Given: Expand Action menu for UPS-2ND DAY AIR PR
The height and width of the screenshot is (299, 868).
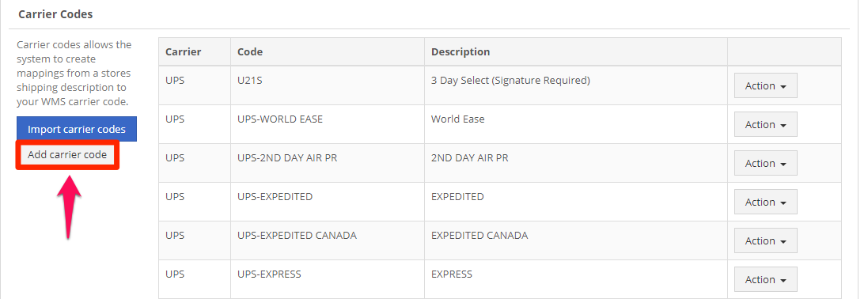Looking at the screenshot, I should point(766,163).
